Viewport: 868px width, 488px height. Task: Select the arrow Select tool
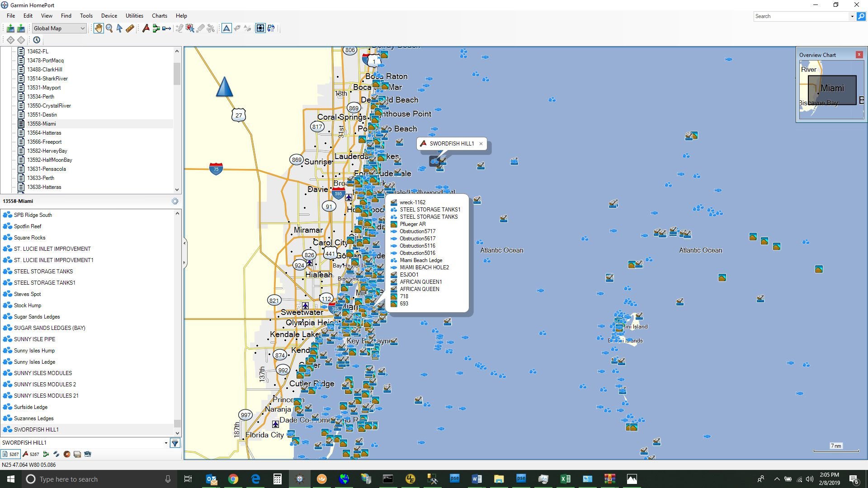click(119, 28)
